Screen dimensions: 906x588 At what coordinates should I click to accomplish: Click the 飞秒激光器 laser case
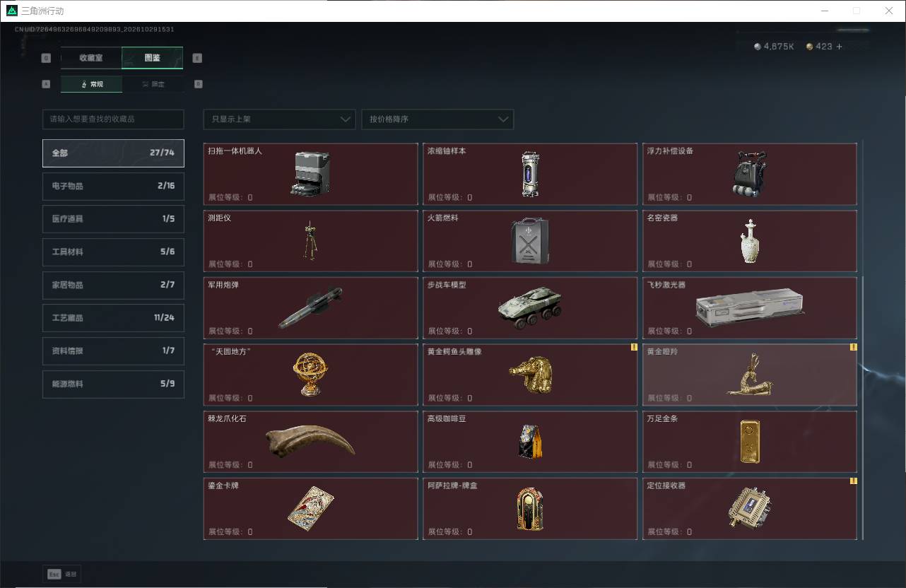[749, 308]
